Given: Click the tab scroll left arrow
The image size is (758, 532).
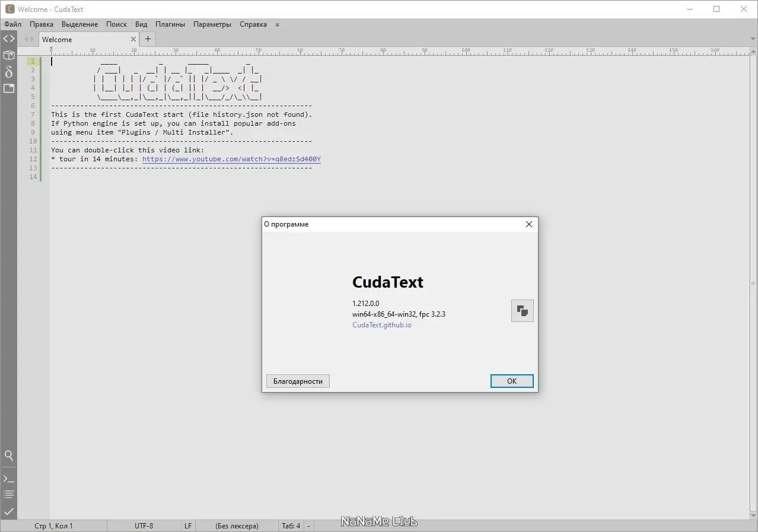Looking at the screenshot, I should (26, 39).
